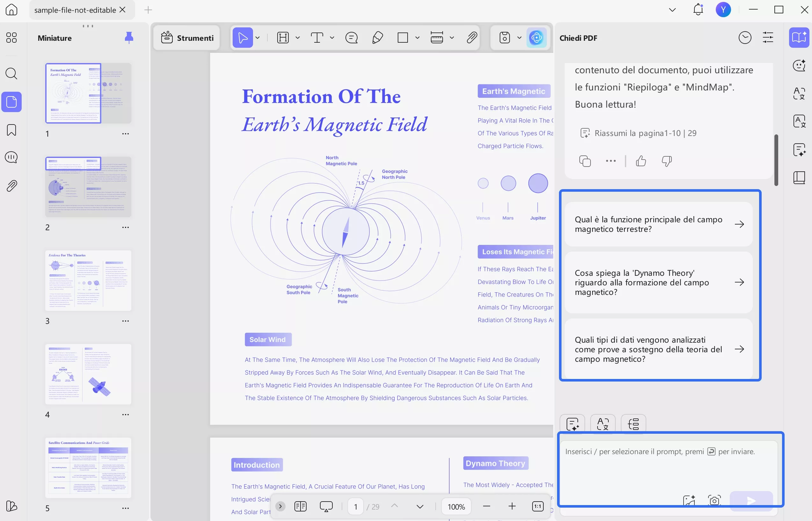The width and height of the screenshot is (812, 521).
Task: Toggle the AI book panel in right sidebar
Action: 799,38
